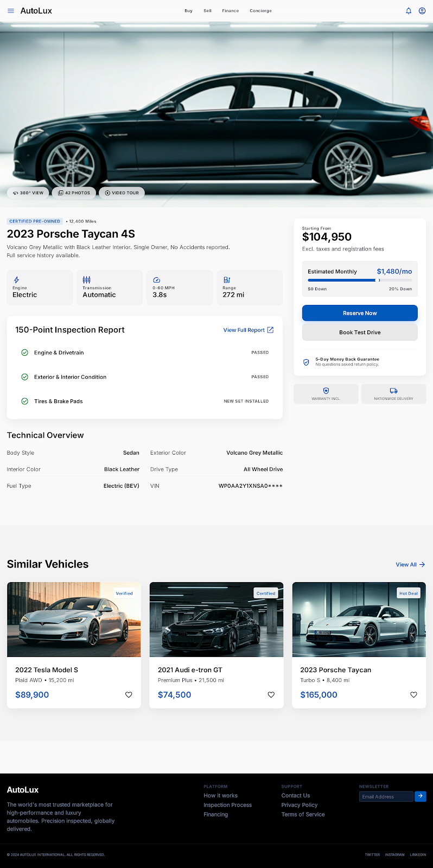This screenshot has width=433, height=868.
Task: Open the Financing footer link
Action: pyautogui.click(x=216, y=814)
